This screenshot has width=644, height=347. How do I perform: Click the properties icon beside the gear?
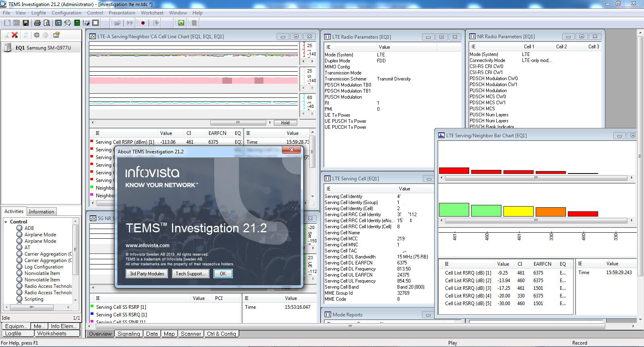tap(56, 35)
